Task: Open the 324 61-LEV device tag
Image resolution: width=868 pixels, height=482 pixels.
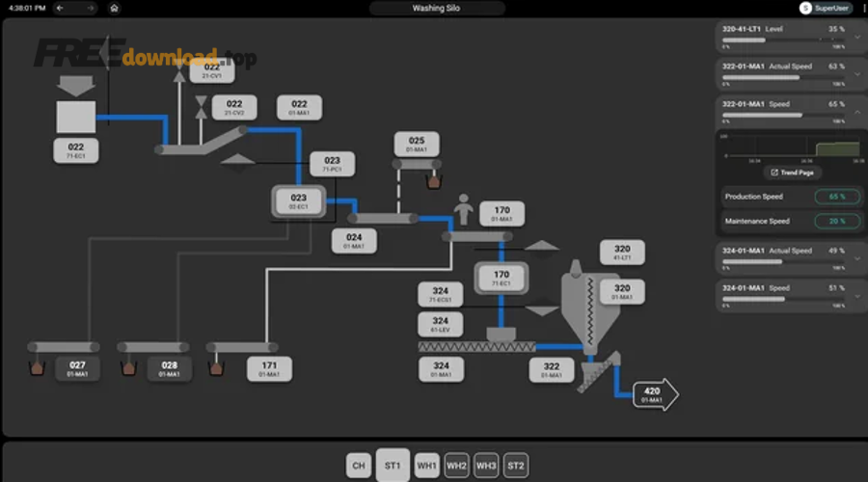Action: [x=440, y=324]
